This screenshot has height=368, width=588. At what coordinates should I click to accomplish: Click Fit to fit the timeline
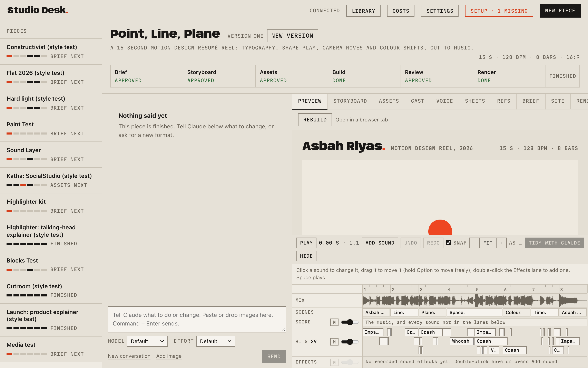488,243
